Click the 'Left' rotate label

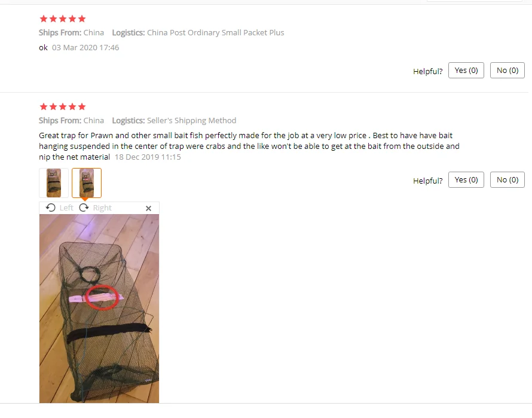pyautogui.click(x=66, y=208)
